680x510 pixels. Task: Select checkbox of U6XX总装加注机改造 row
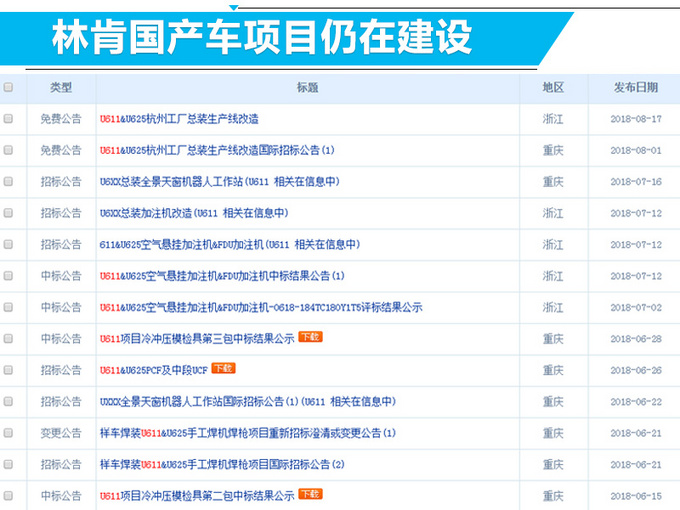pos(8,213)
